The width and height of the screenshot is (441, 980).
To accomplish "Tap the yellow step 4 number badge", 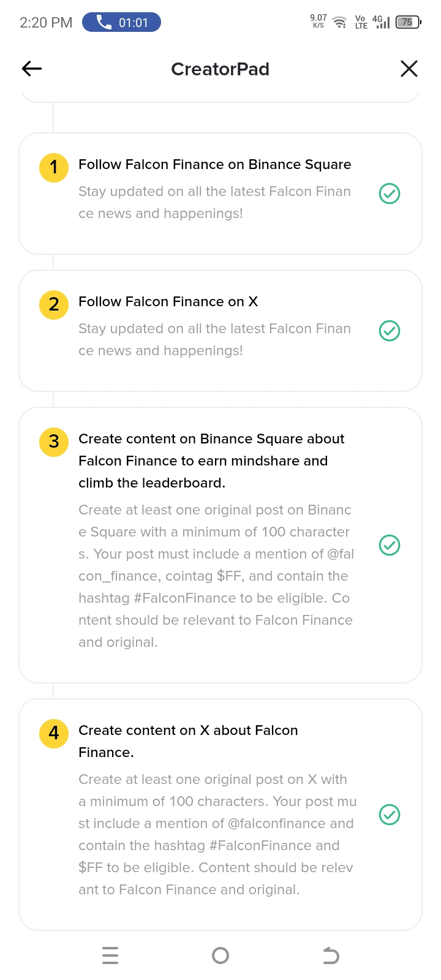I will pyautogui.click(x=54, y=733).
